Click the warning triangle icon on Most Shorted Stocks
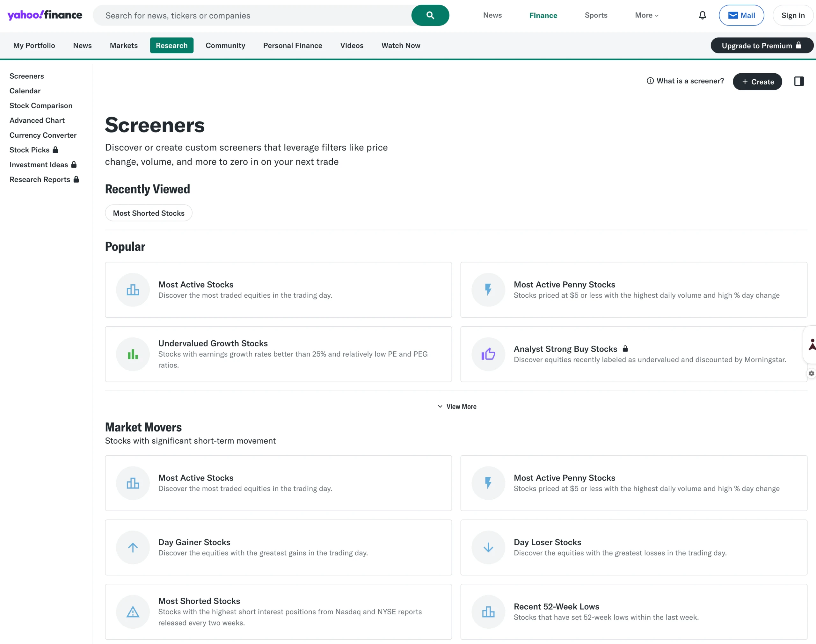This screenshot has width=816, height=644. click(x=132, y=611)
